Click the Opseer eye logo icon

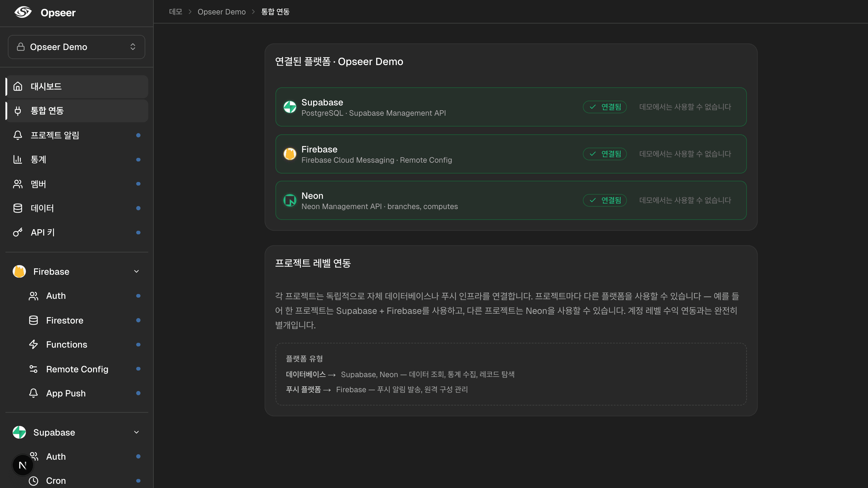[23, 12]
